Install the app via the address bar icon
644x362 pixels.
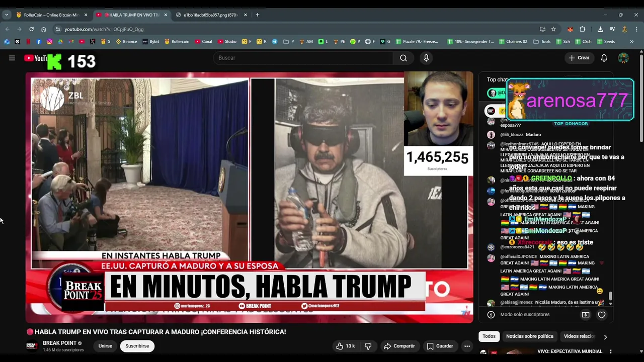coord(542,29)
